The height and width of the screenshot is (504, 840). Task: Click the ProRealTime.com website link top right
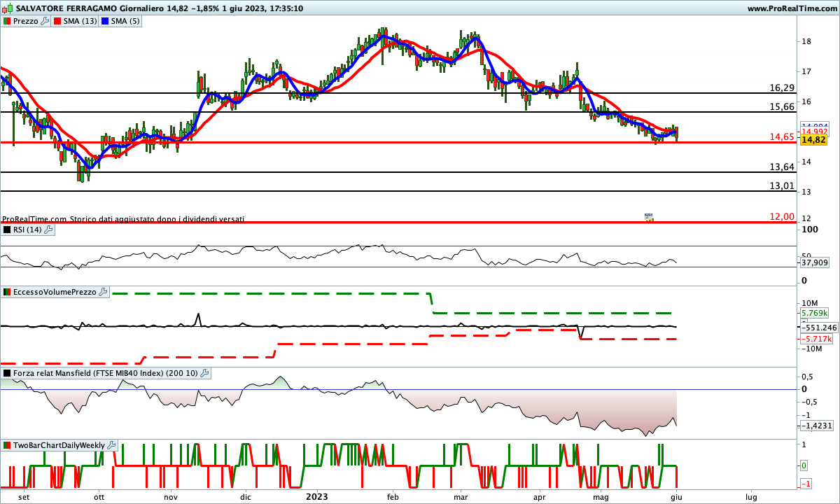click(791, 9)
